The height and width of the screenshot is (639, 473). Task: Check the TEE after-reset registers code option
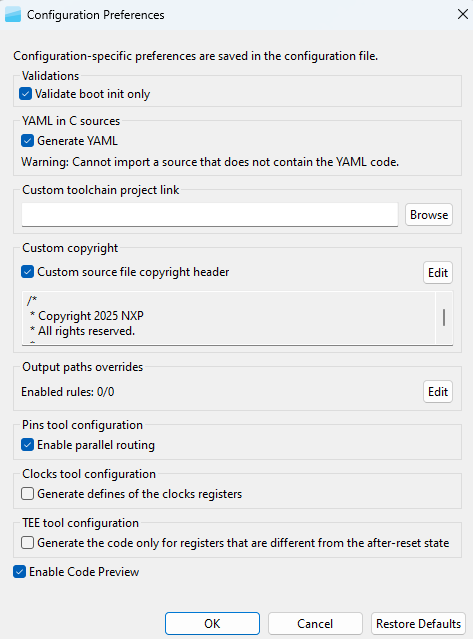[x=27, y=542]
